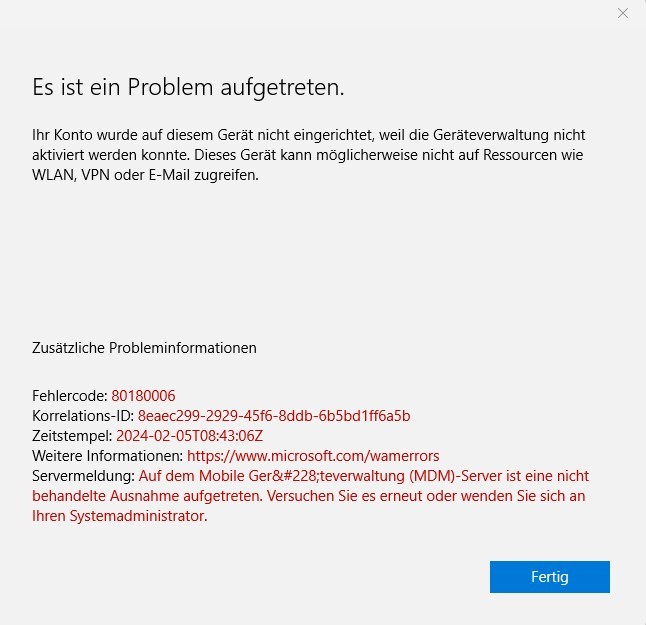Click the "Servermeldung:" label
Viewport: 646px width, 625px height.
tap(84, 476)
